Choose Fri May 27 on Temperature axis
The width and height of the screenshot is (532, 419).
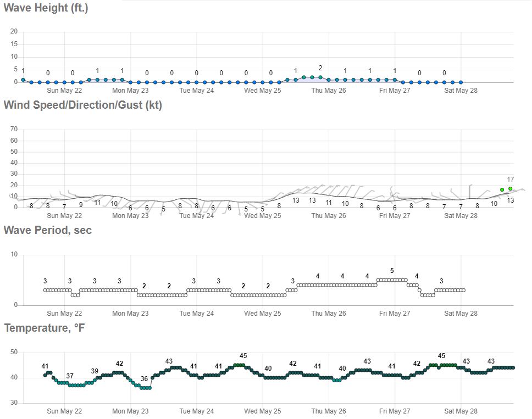point(395,411)
